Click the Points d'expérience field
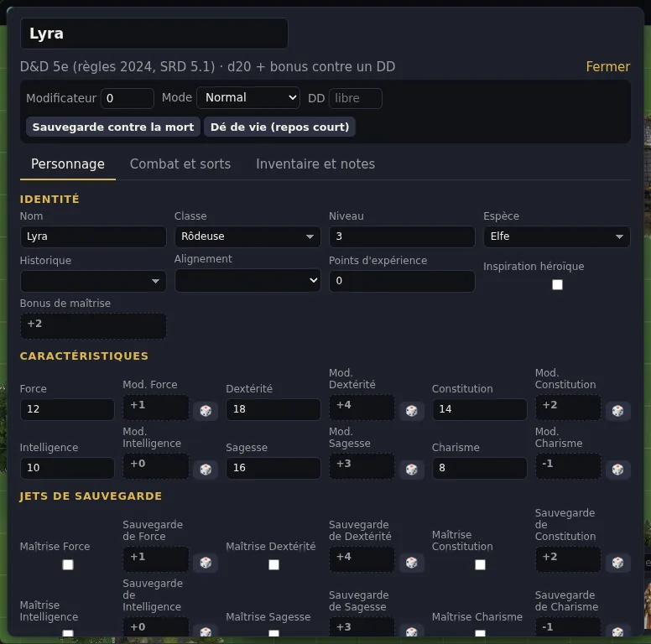The height and width of the screenshot is (644, 651). (x=402, y=281)
